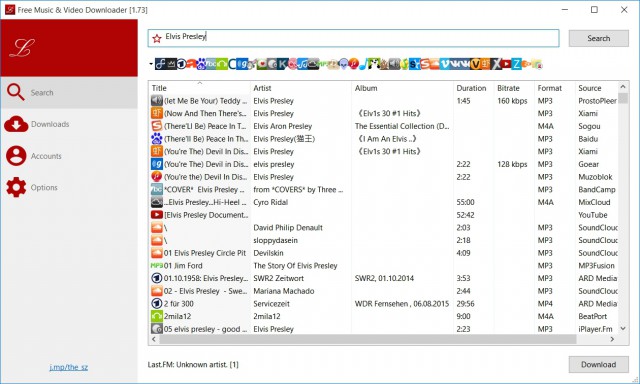This screenshot has width=640, height=384.
Task: Toggle the Muzoblok red source icon
Action: 353,64
